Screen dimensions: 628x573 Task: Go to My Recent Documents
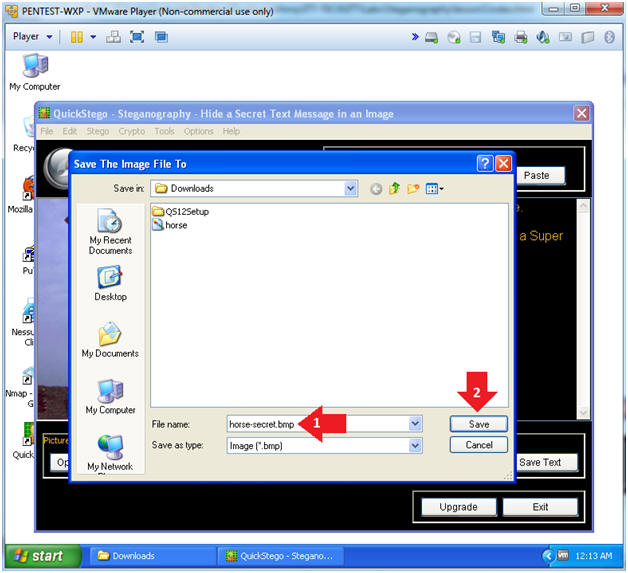point(110,231)
